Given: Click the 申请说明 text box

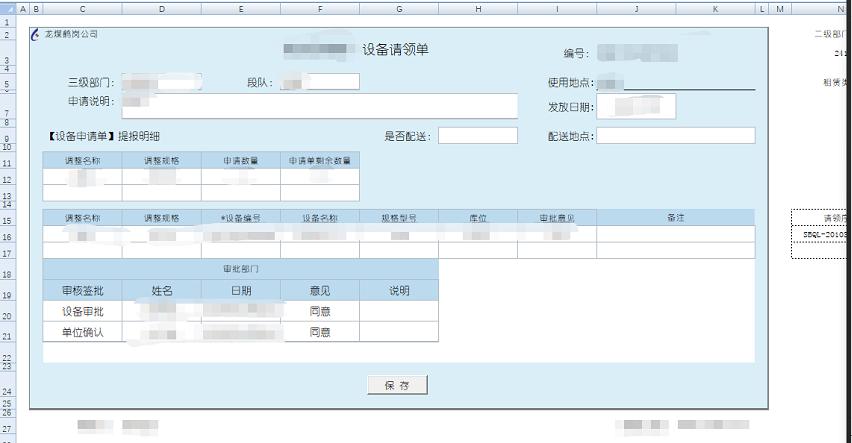Looking at the screenshot, I should pos(320,105).
